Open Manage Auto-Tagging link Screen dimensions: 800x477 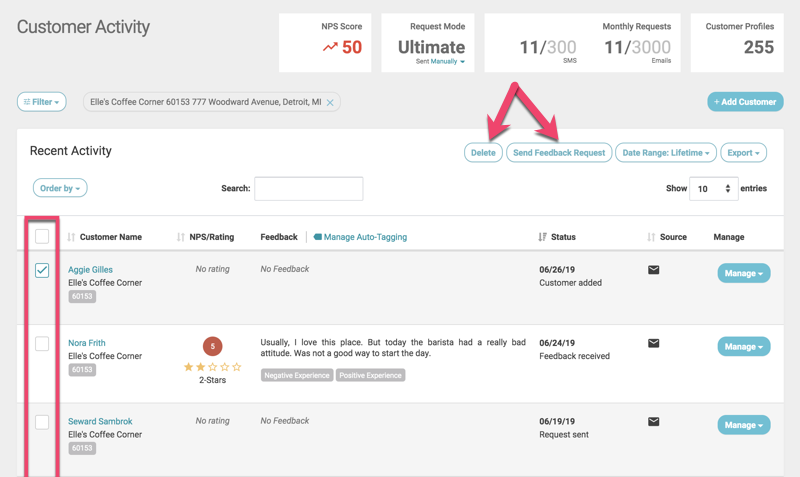[364, 237]
